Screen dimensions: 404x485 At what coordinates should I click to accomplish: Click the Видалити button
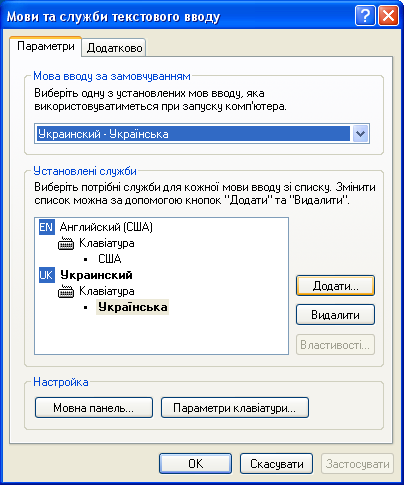[x=335, y=315]
